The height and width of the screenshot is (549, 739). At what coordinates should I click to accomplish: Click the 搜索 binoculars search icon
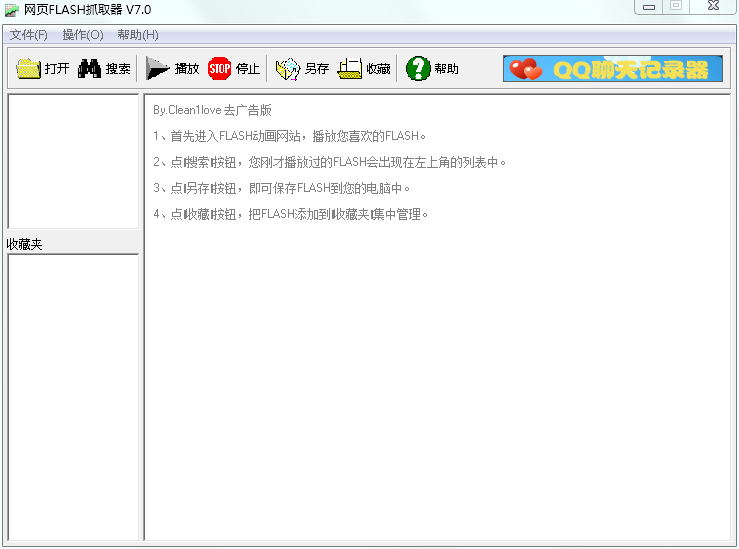pyautogui.click(x=89, y=69)
